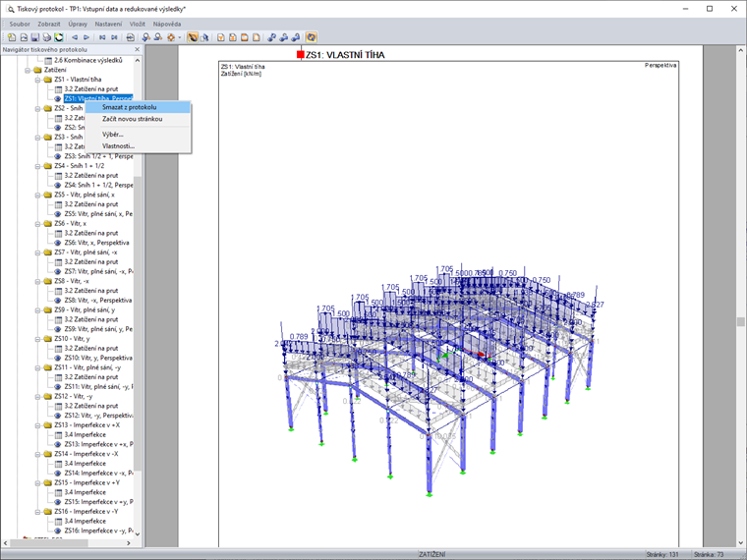Click the new protocol icon in toolbar
This screenshot has height=560, width=747.
(11, 37)
